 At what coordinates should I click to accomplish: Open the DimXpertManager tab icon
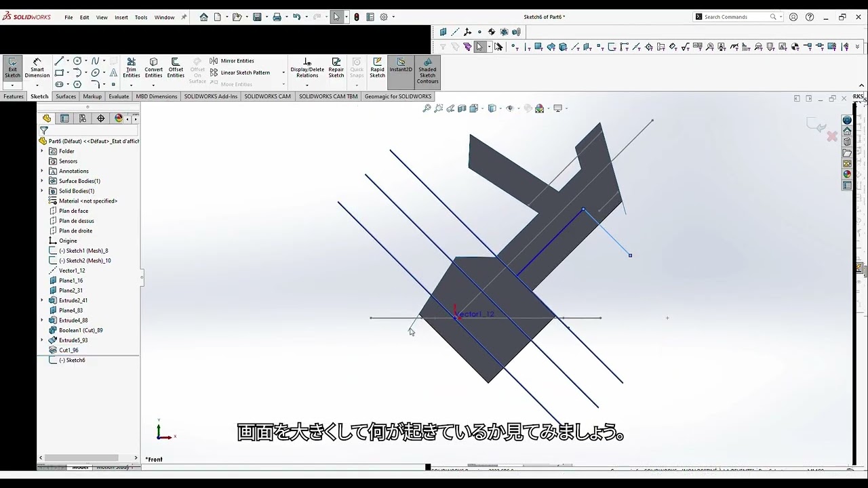pos(101,118)
